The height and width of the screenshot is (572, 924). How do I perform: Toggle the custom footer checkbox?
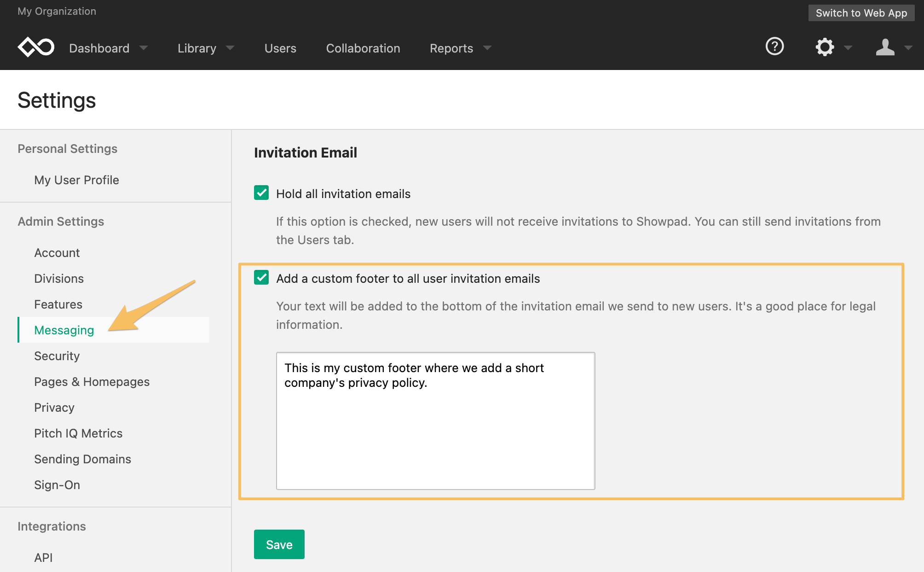(x=261, y=277)
